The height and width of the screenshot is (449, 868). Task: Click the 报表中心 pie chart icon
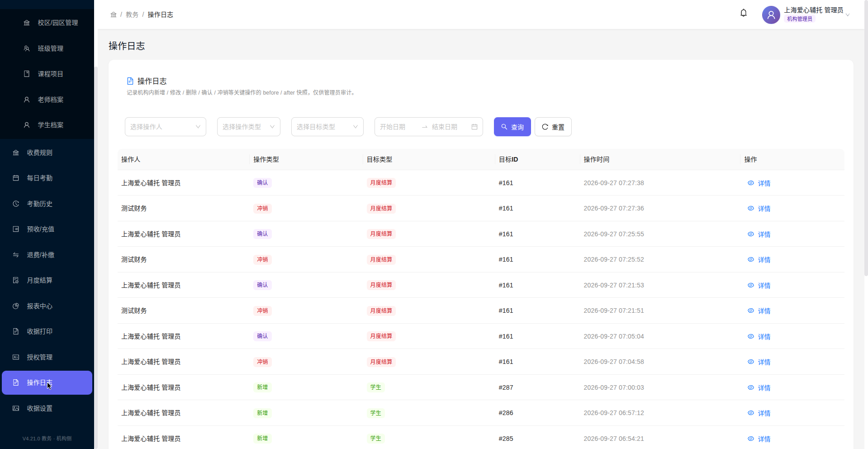(16, 306)
